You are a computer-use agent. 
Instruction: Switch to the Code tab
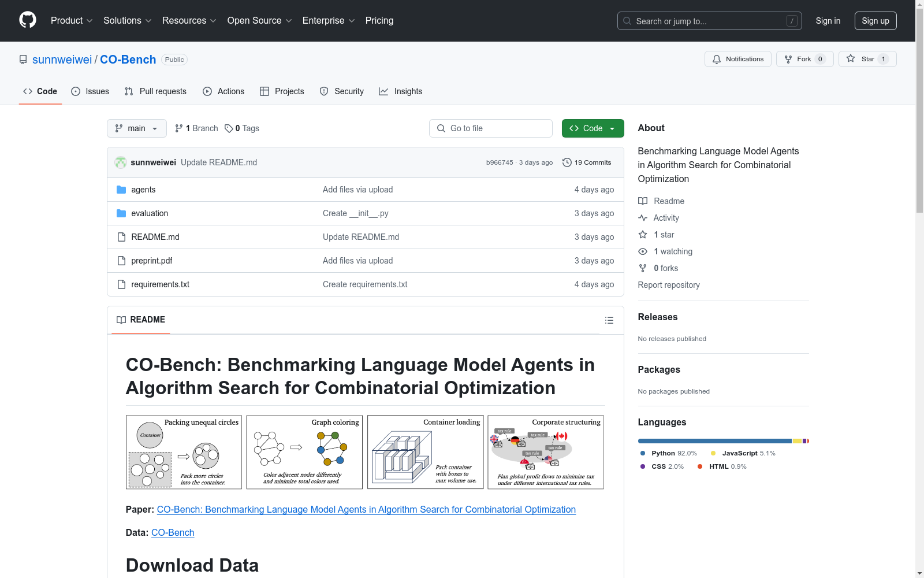[x=40, y=91]
